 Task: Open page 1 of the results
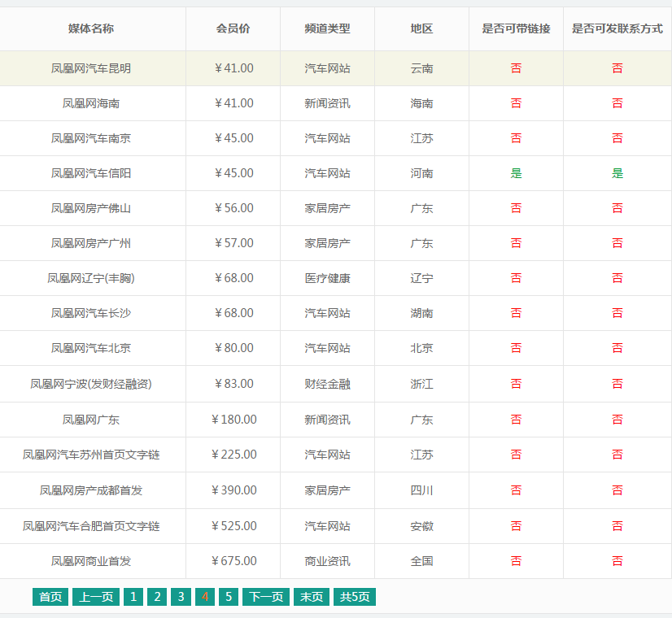(133, 596)
